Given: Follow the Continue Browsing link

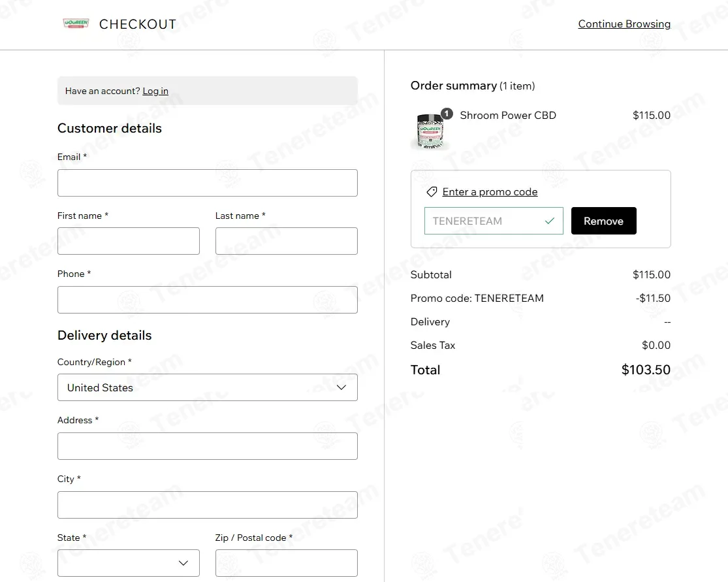Looking at the screenshot, I should 624,24.
